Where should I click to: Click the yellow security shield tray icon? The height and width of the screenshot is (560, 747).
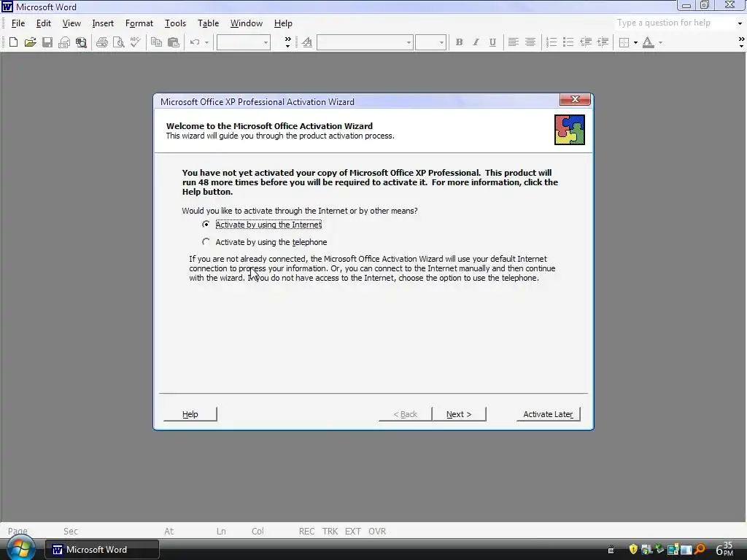pos(632,549)
